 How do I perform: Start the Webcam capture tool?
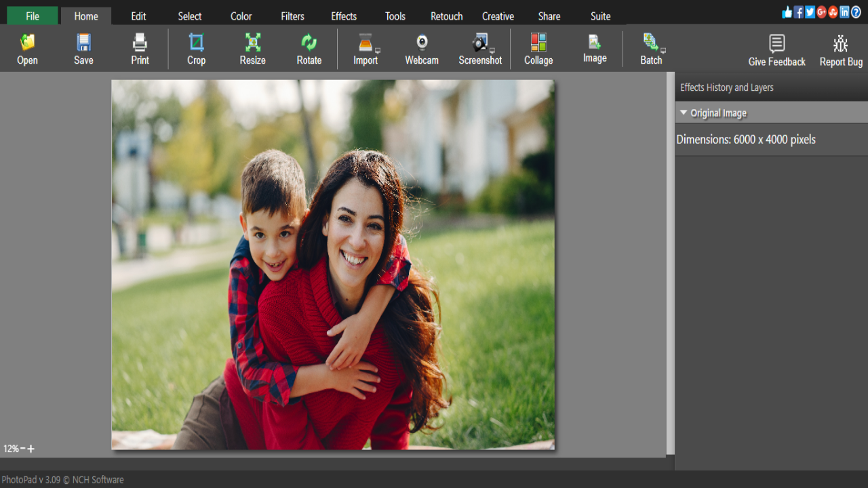(421, 47)
